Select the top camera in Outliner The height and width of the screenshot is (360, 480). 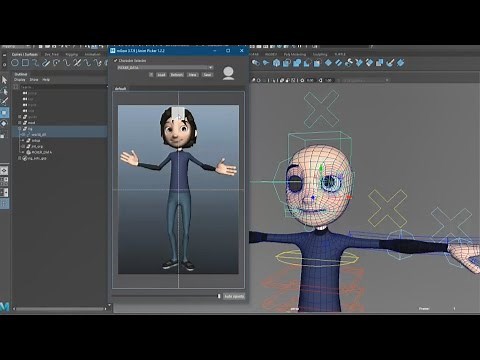pyautogui.click(x=31, y=99)
